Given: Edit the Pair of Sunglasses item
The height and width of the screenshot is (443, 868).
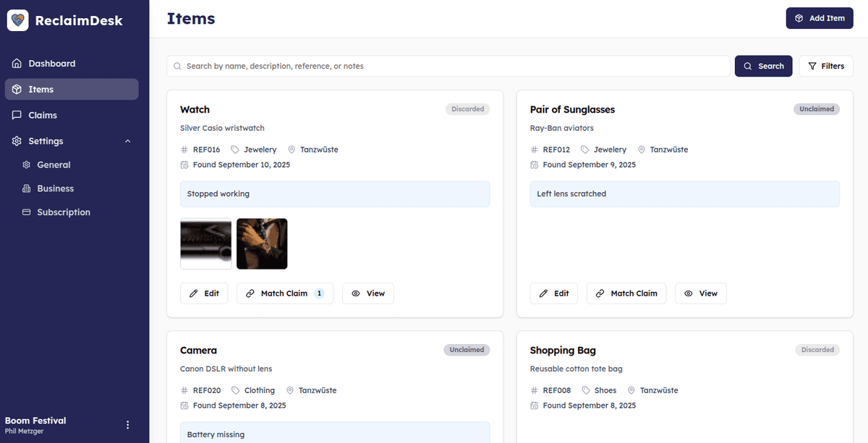Looking at the screenshot, I should click(554, 293).
